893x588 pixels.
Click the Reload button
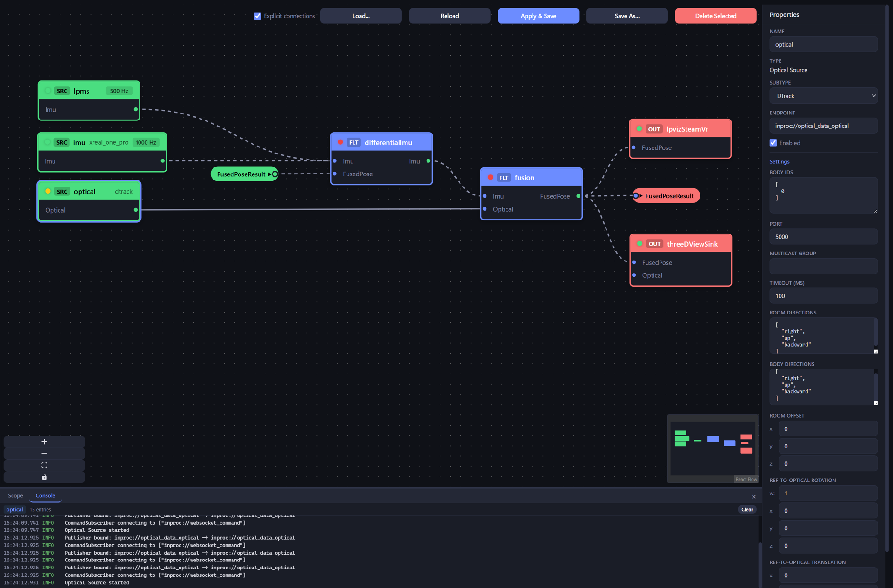coord(450,16)
